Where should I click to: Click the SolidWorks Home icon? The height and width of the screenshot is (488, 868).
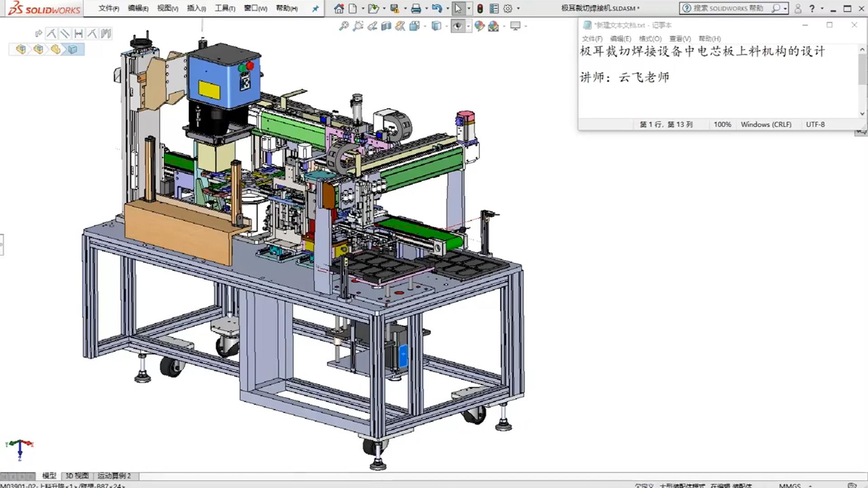pos(339,8)
